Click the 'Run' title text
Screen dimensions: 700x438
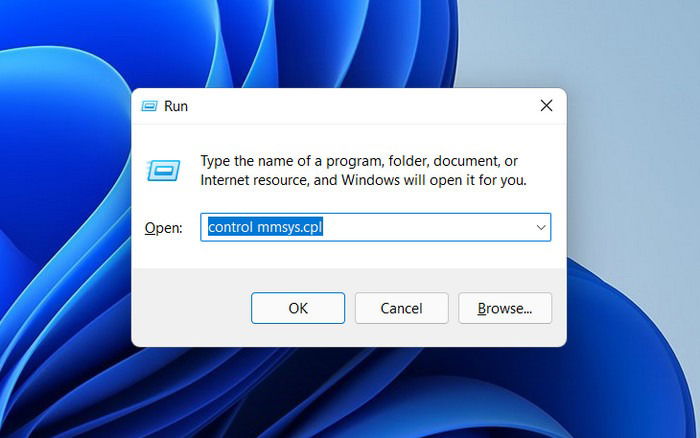click(x=176, y=106)
